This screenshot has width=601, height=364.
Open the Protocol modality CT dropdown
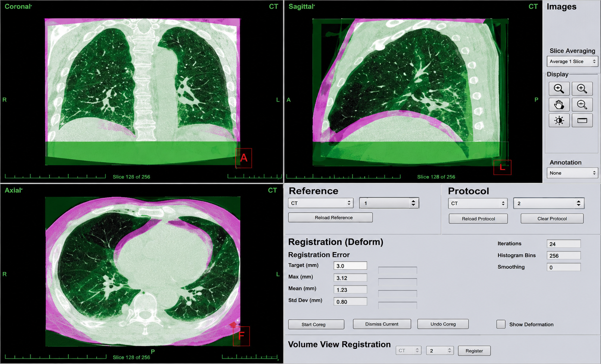coord(478,203)
